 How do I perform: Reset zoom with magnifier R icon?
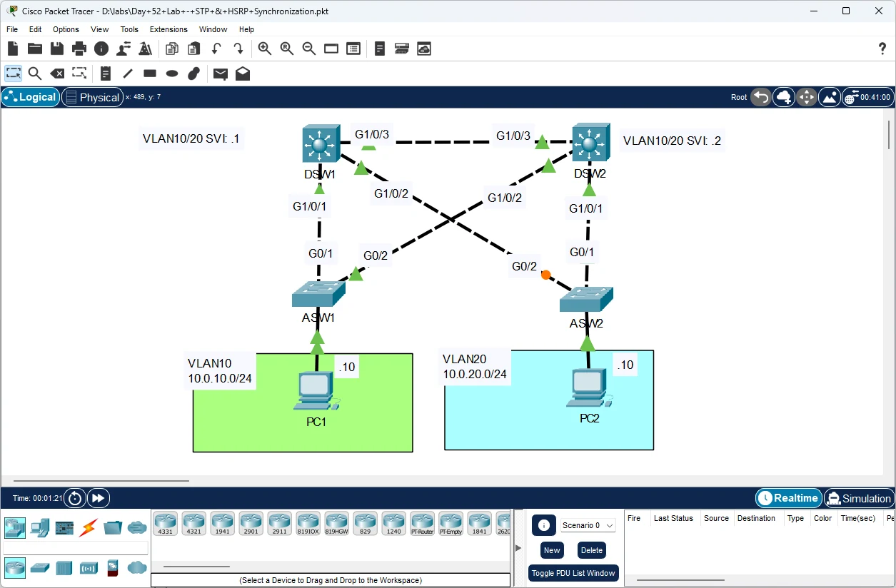point(287,49)
